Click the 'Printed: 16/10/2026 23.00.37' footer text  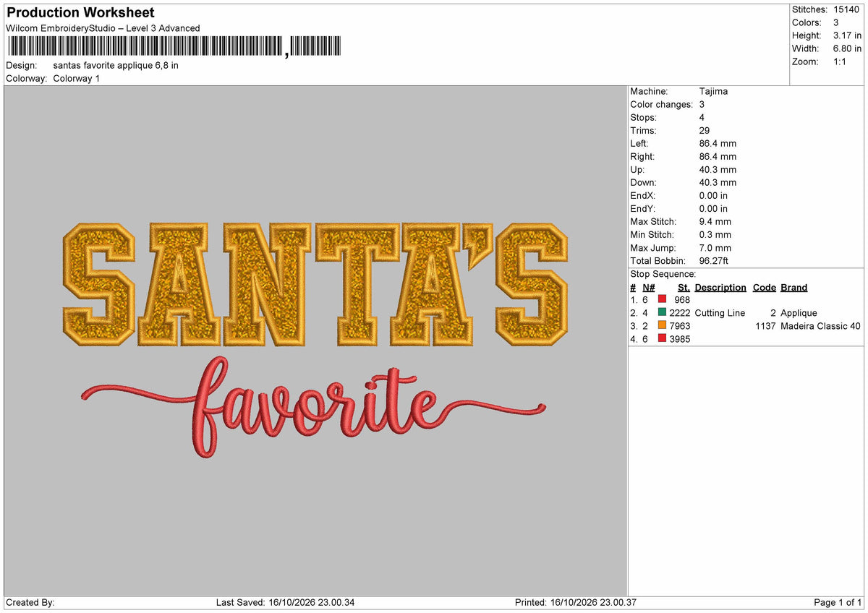[576, 602]
